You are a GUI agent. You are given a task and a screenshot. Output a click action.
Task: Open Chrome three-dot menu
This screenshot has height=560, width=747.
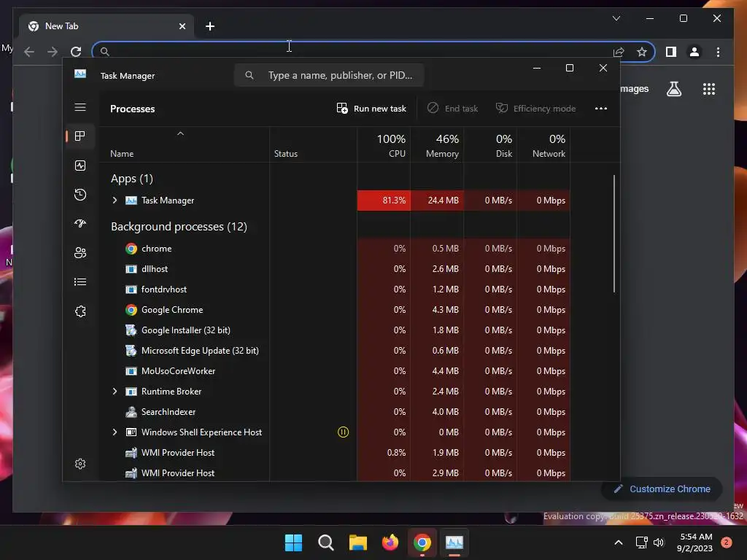(718, 52)
